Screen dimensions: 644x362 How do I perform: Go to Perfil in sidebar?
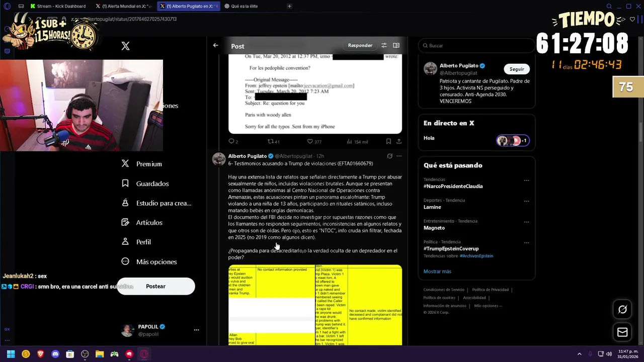(x=137, y=242)
